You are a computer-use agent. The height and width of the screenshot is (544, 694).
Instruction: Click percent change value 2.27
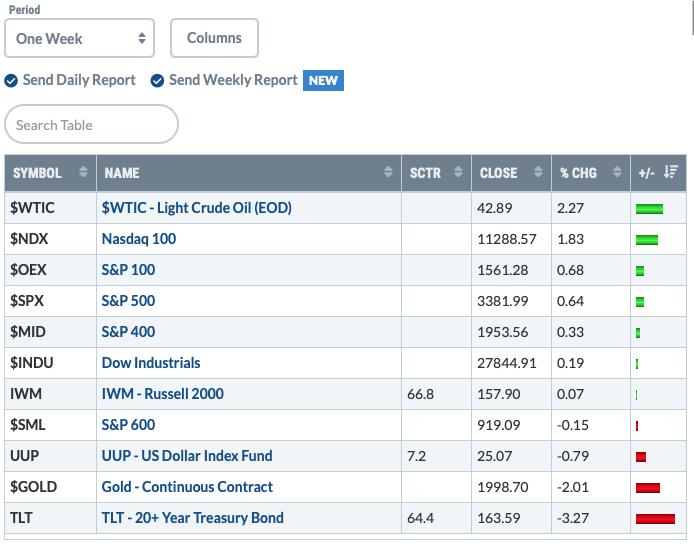pyautogui.click(x=570, y=208)
